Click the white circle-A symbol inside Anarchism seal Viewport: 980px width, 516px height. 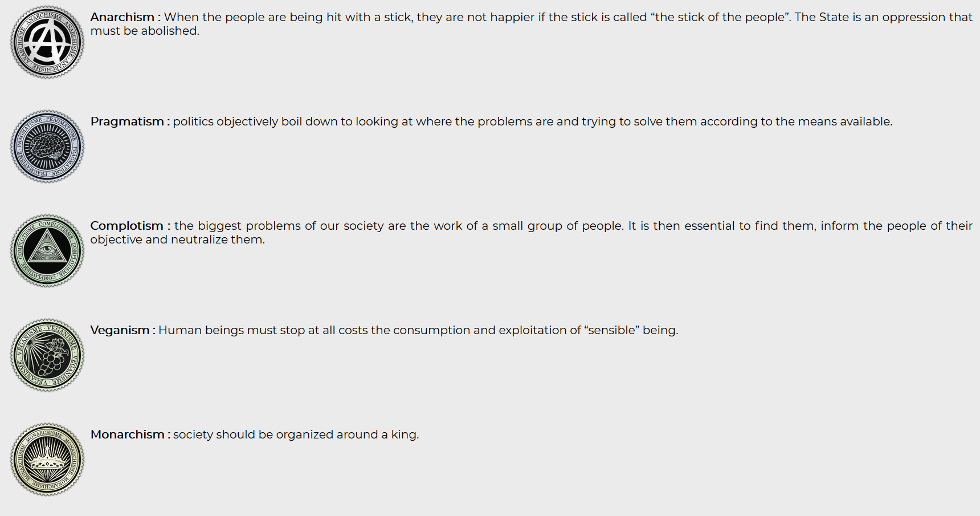point(47,42)
